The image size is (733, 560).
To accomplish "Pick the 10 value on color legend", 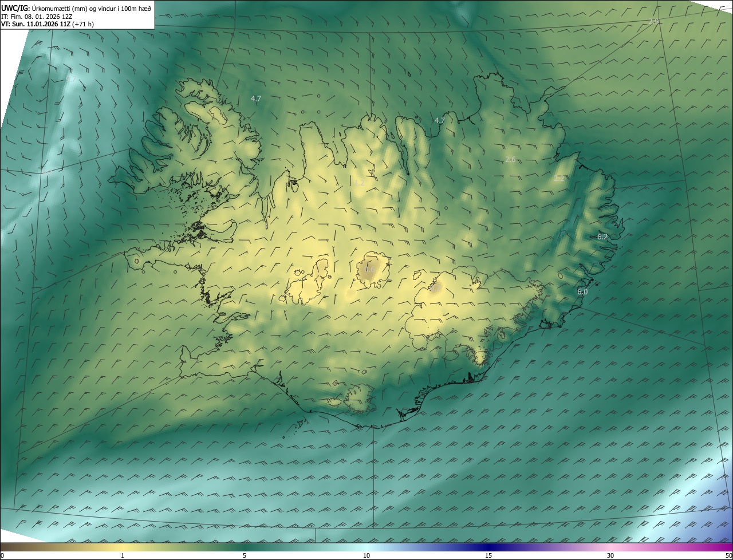I will point(366,555).
